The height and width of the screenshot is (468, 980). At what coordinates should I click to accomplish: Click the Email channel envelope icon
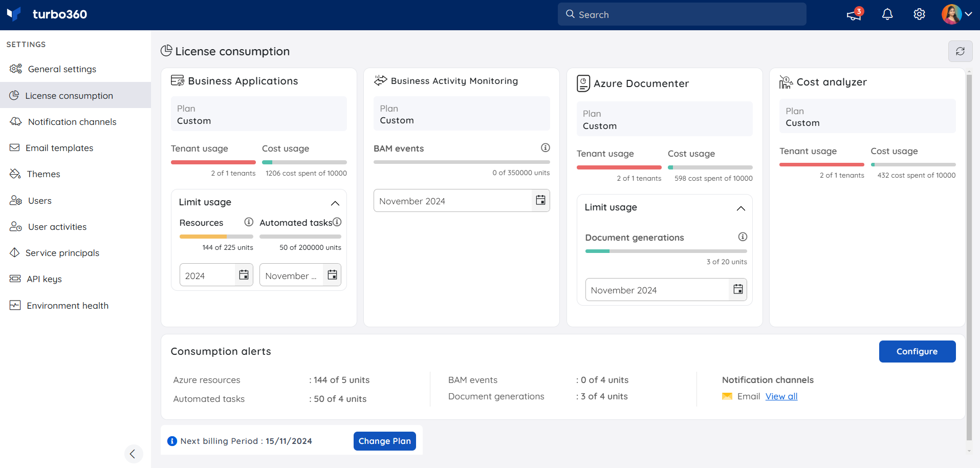pos(727,396)
